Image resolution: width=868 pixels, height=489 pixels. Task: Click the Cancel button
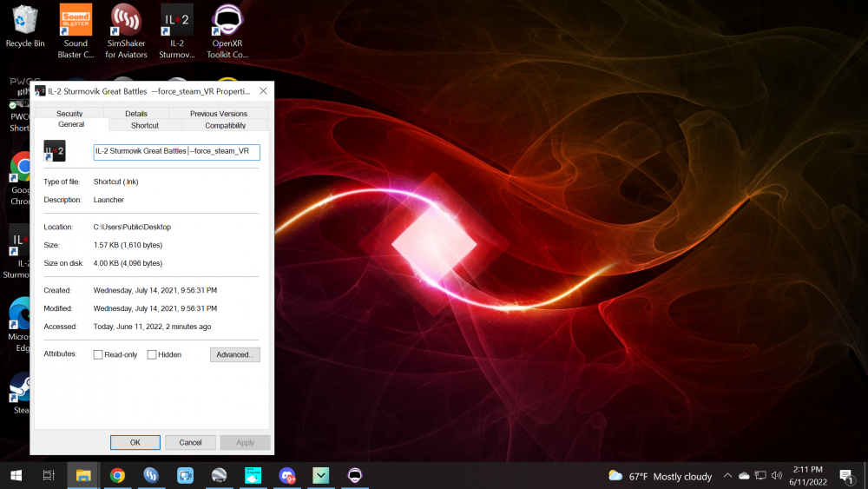click(190, 442)
